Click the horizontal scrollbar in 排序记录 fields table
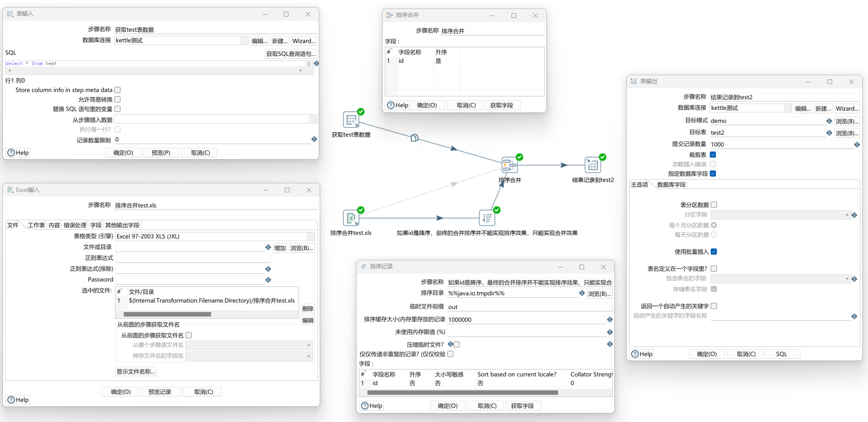This screenshot has height=422, width=868. click(462, 392)
